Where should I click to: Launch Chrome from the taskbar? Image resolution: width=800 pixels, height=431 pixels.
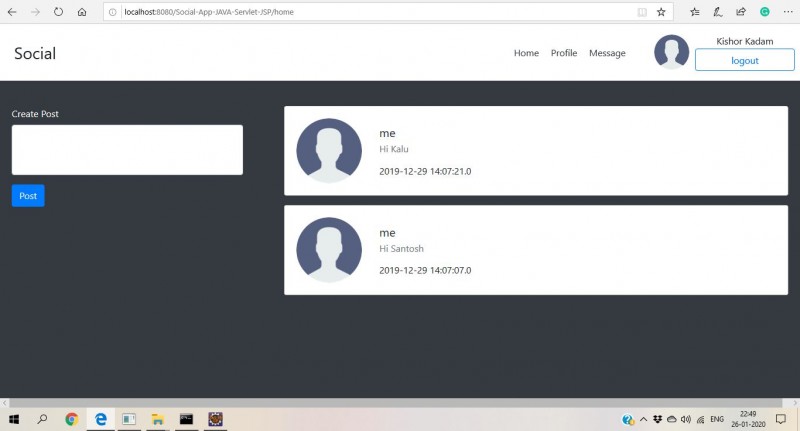coord(71,419)
